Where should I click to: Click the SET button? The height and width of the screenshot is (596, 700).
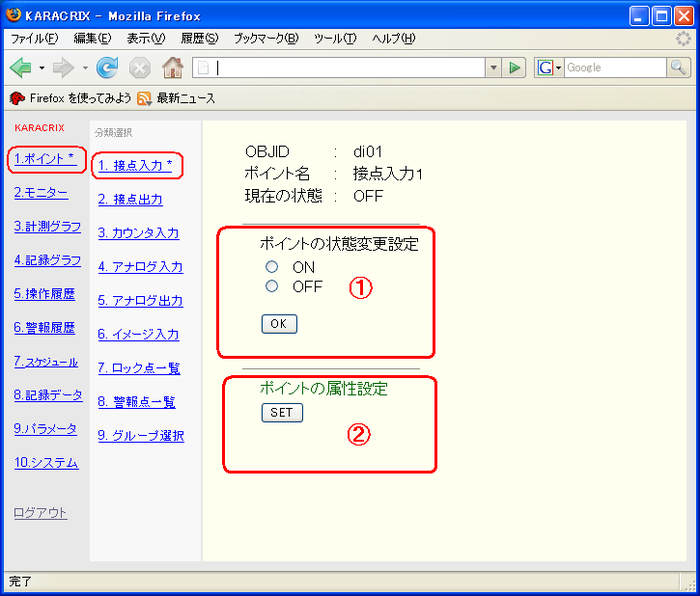pos(282,413)
